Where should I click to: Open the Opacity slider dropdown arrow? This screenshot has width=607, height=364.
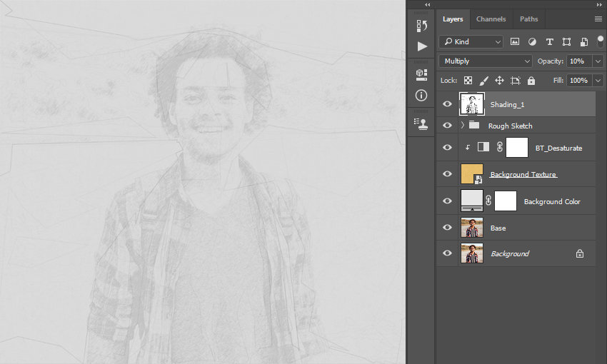(598, 61)
